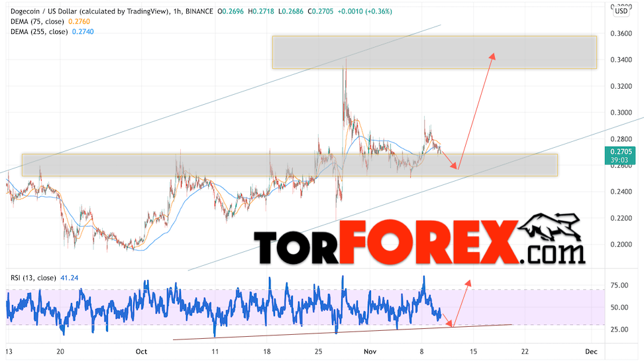This screenshot has width=644, height=364.
Task: Click the RSI value 41.24
Action: coord(69,278)
